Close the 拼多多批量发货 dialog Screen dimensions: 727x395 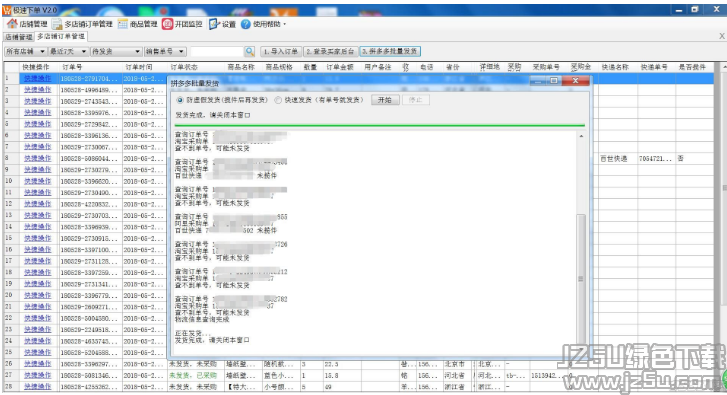(x=575, y=81)
